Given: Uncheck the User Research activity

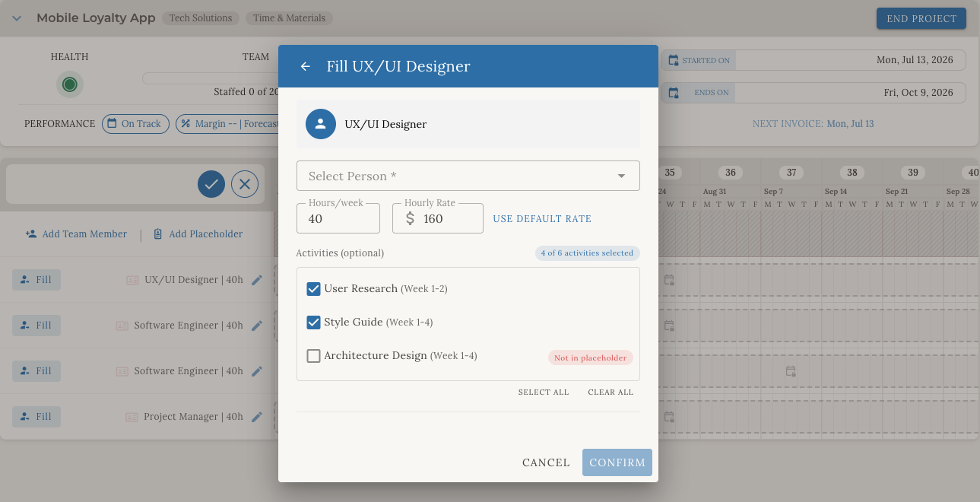Looking at the screenshot, I should tap(313, 289).
